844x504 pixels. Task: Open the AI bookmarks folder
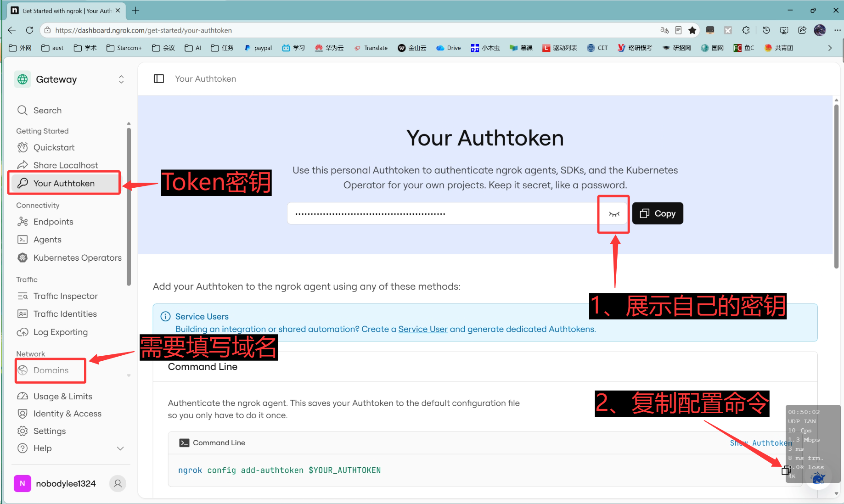193,48
